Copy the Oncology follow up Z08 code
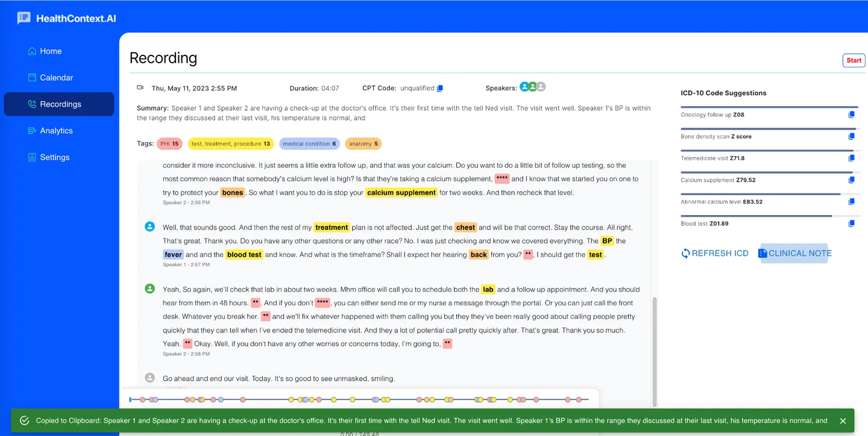Image resolution: width=868 pixels, height=436 pixels. click(851, 114)
